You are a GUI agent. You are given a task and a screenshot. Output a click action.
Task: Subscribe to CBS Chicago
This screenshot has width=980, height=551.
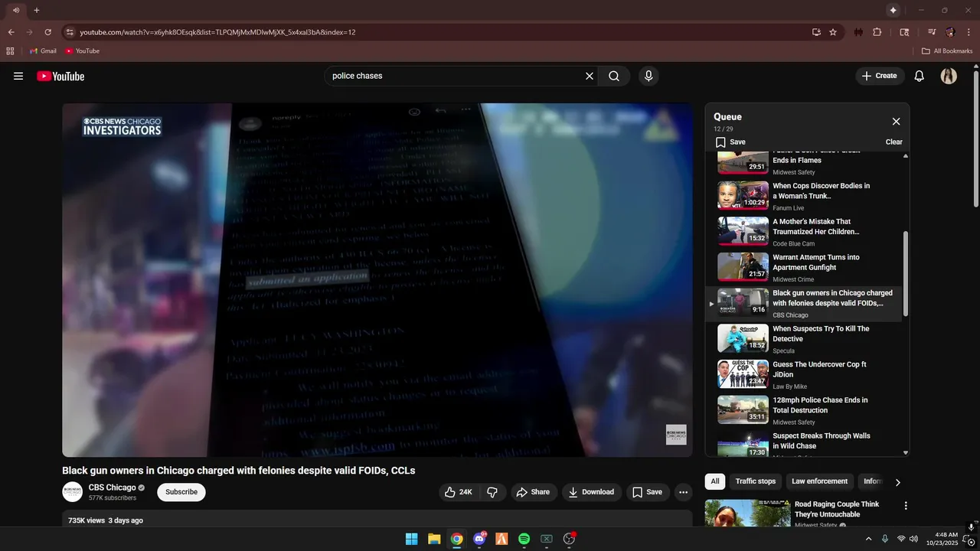181,492
